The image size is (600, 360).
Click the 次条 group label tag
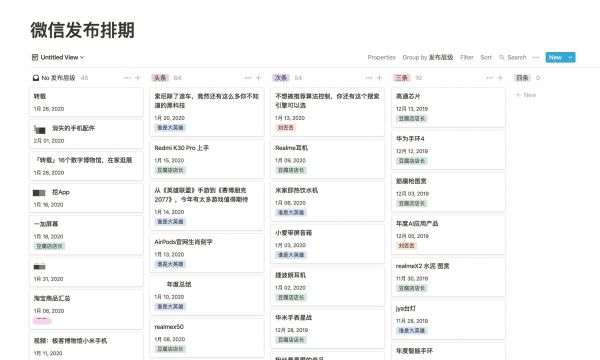tap(281, 78)
